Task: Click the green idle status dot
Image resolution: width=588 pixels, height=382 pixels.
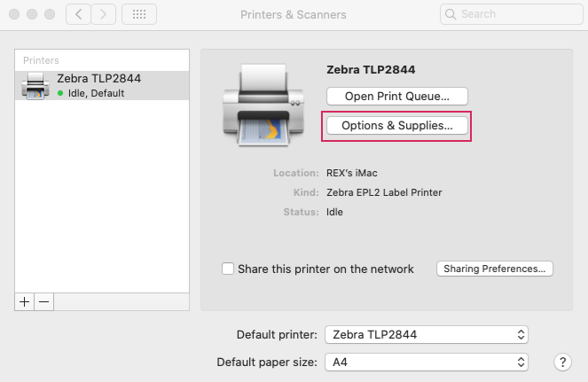Action: point(60,93)
